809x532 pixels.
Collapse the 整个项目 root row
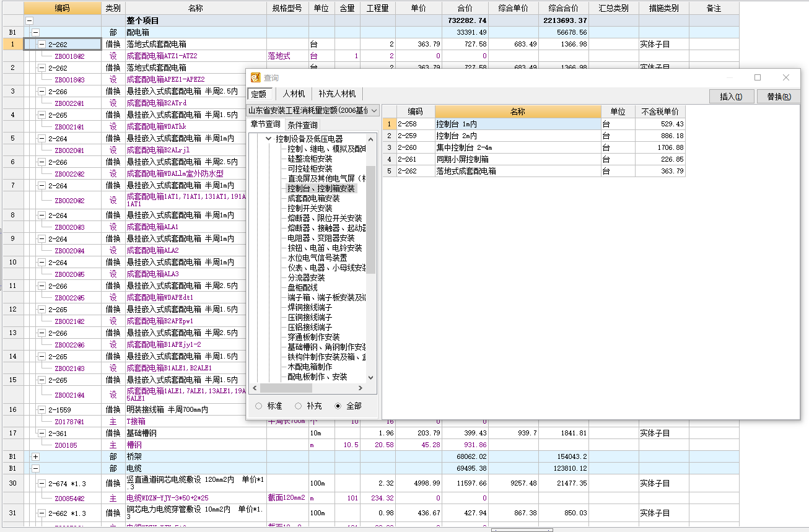pyautogui.click(x=29, y=20)
